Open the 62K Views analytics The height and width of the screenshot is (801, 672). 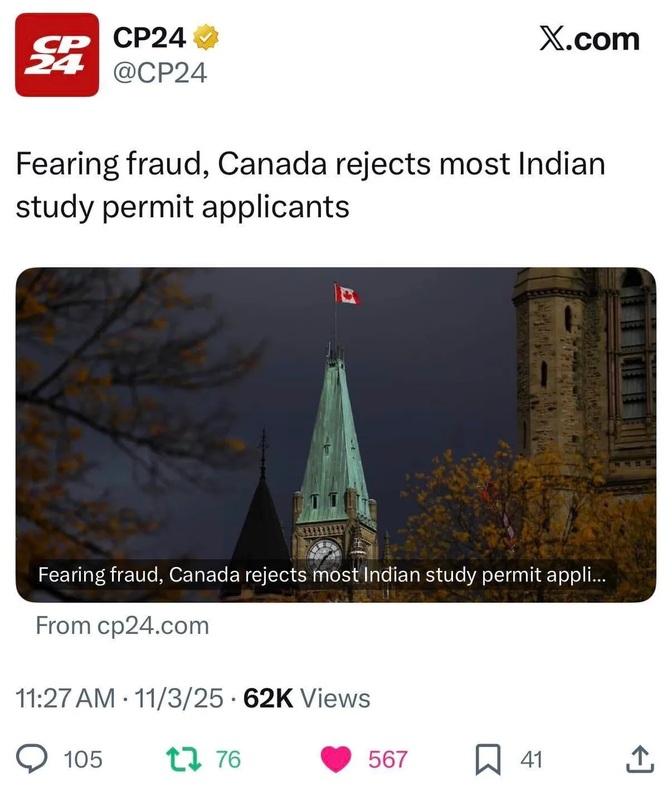[306, 698]
